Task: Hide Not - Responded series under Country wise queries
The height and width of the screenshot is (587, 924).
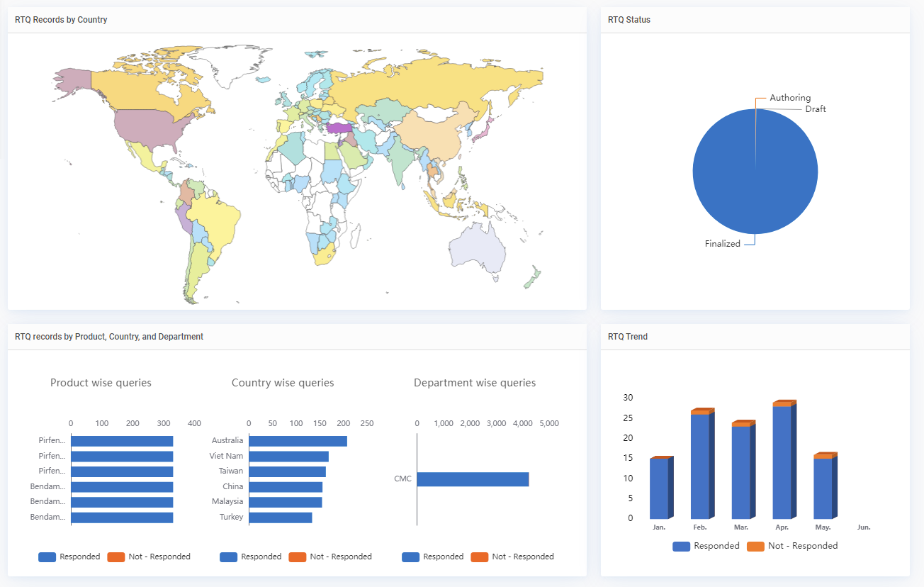Action: 331,557
